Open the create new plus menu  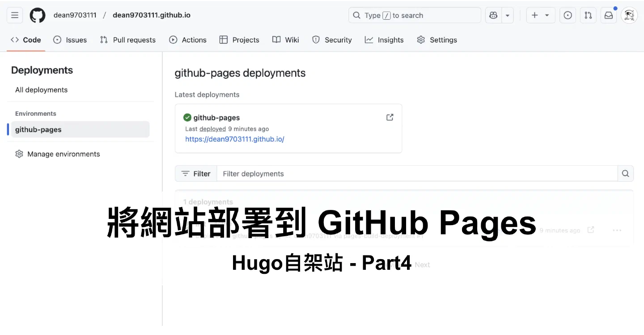[x=540, y=15]
